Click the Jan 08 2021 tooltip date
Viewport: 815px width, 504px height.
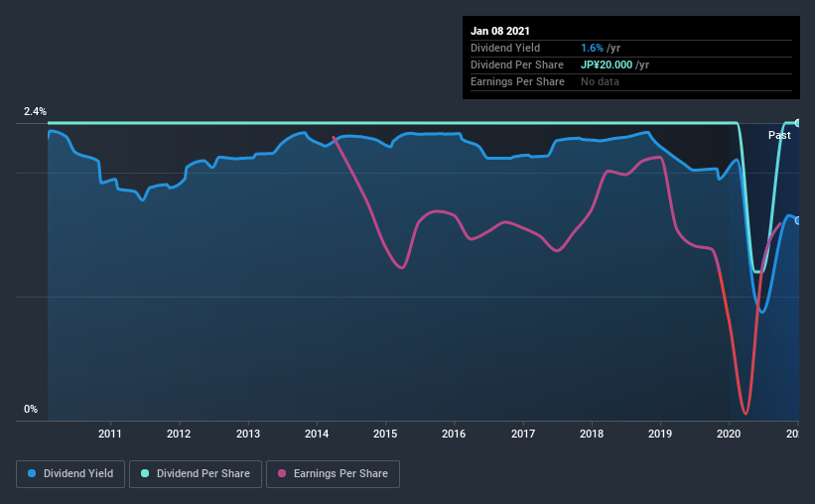[x=500, y=31]
